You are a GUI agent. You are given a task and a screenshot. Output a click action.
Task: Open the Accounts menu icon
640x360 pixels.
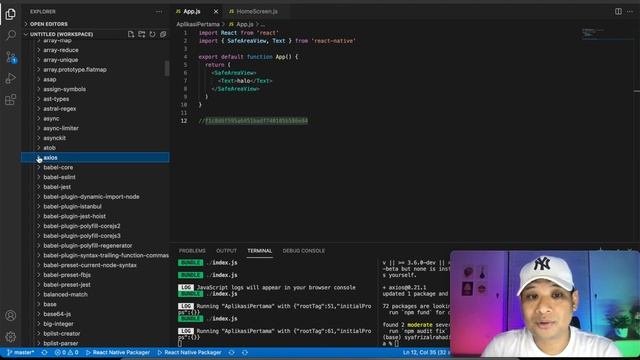point(11,316)
